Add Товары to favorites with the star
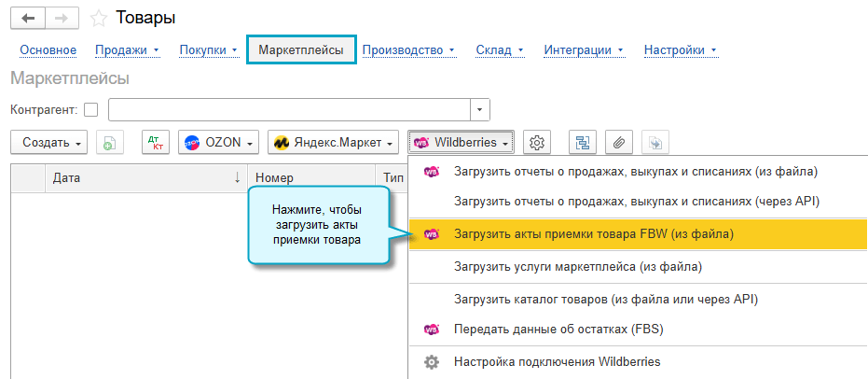Screen dimensions: 868x379 [99, 19]
